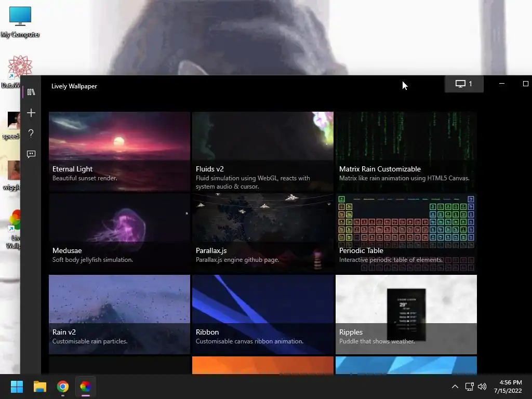Maximize the Lively Wallpaper window

(x=526, y=84)
